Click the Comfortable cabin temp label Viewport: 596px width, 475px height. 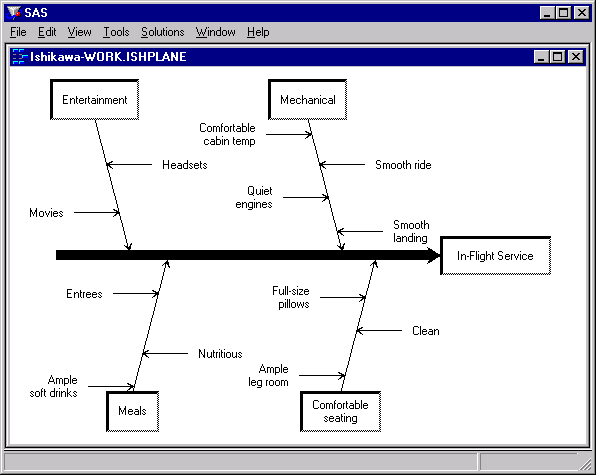[x=227, y=135]
